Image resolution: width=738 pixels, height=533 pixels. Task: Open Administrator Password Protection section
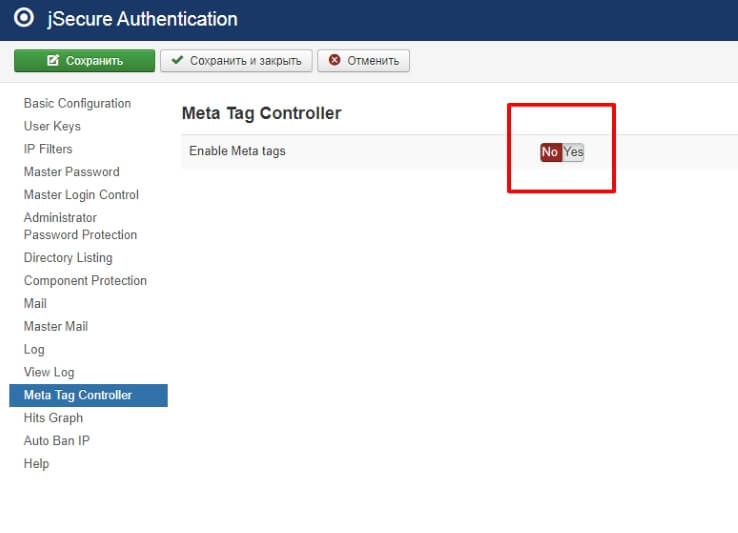tap(80, 226)
